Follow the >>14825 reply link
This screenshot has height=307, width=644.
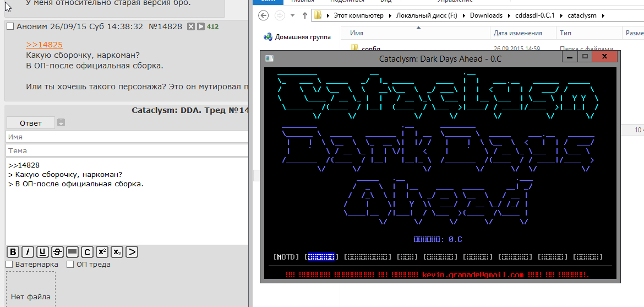pyautogui.click(x=45, y=45)
